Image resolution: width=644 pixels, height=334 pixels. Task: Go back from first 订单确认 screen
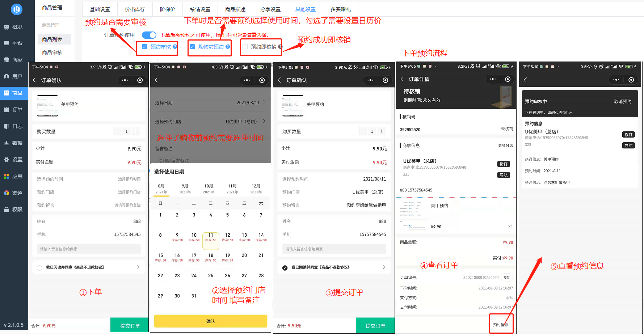pos(34,80)
